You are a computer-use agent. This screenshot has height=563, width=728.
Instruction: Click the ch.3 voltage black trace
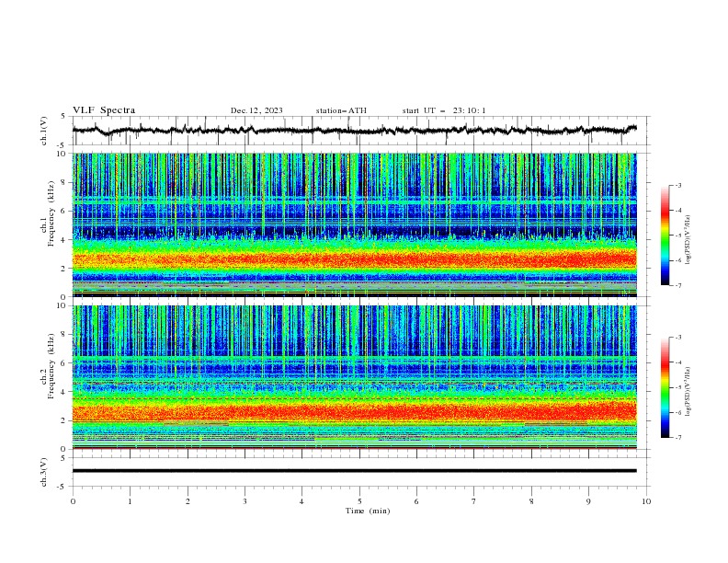click(354, 471)
